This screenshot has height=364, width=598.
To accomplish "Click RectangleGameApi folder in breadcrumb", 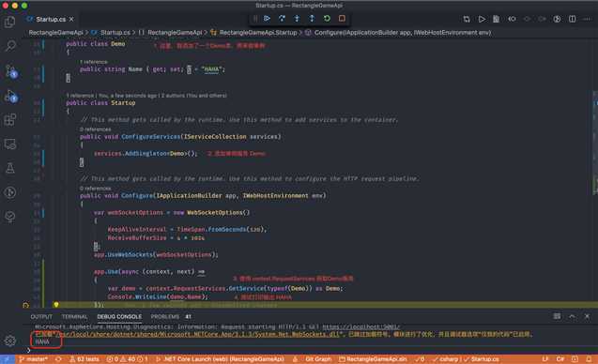I will [x=55, y=33].
